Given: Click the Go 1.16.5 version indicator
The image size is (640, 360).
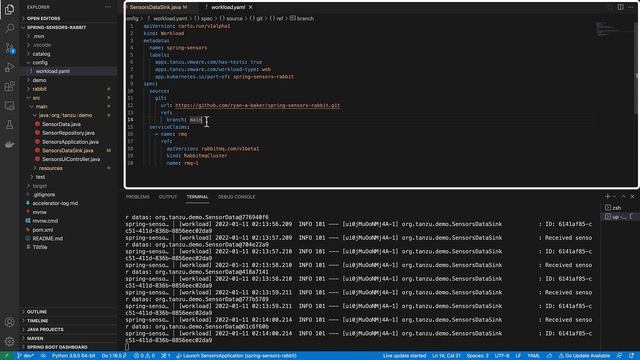Looking at the screenshot, I should click(114, 356).
